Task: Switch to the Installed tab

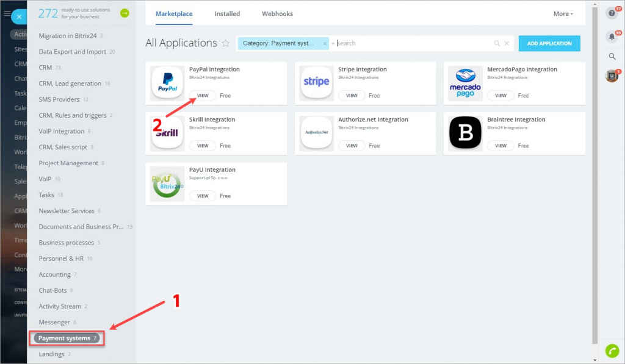Action: click(227, 13)
